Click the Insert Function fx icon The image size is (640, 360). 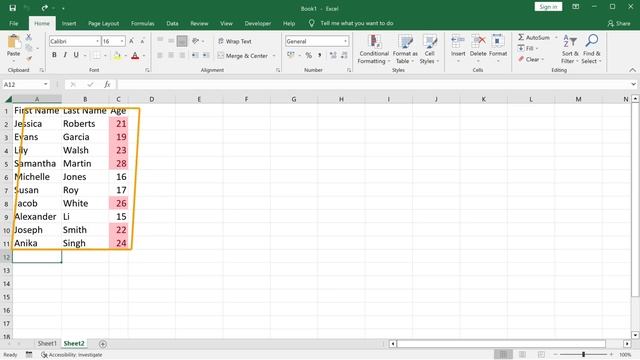coord(107,84)
